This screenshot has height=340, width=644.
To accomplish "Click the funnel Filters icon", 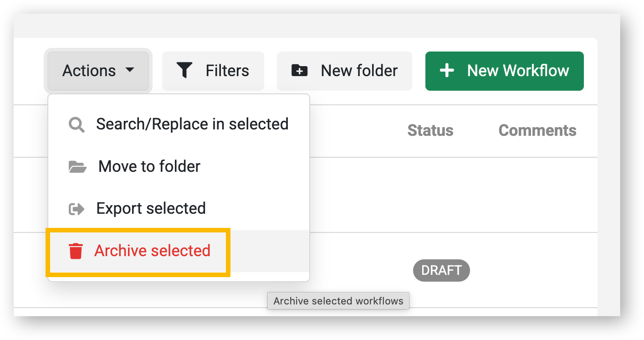I will click(184, 71).
